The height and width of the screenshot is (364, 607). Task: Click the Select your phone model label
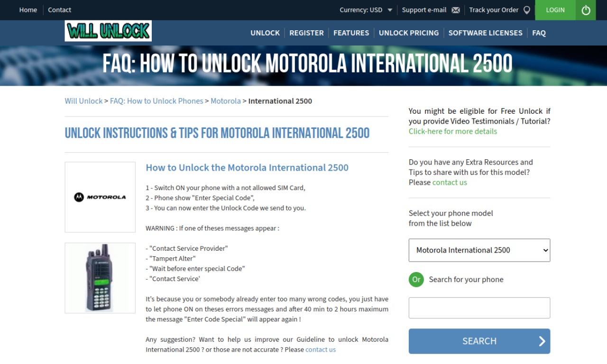tap(451, 218)
